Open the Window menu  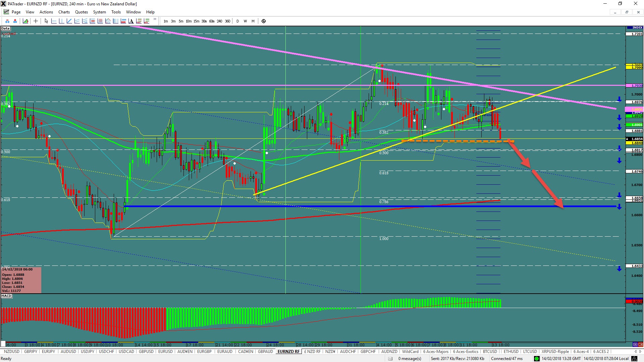coord(133,12)
